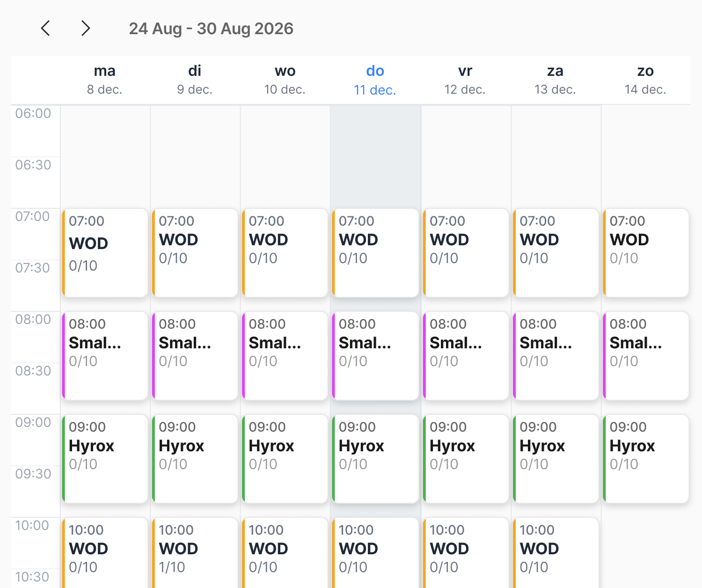
Task: Open the 08:00 Smal... class on do
Action: pos(375,356)
